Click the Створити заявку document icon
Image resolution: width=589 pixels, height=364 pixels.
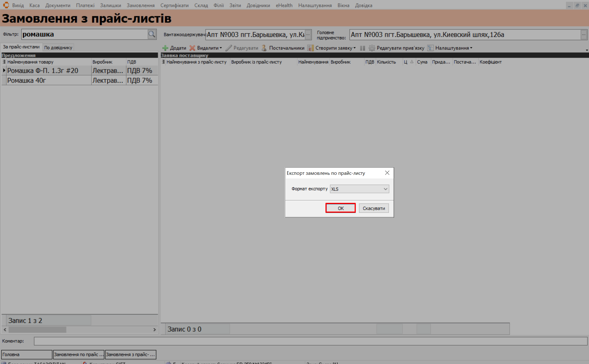[x=310, y=48]
